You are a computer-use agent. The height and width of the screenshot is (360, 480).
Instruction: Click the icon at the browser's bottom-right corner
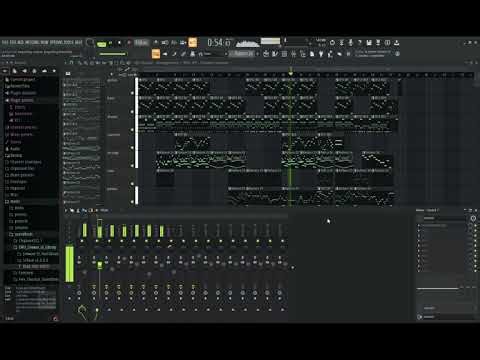[x=55, y=318]
